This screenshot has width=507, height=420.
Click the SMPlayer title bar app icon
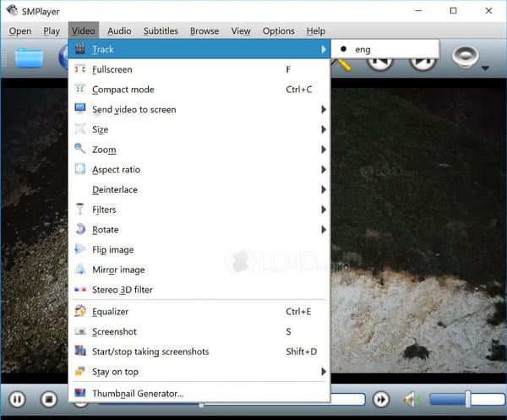[x=12, y=10]
